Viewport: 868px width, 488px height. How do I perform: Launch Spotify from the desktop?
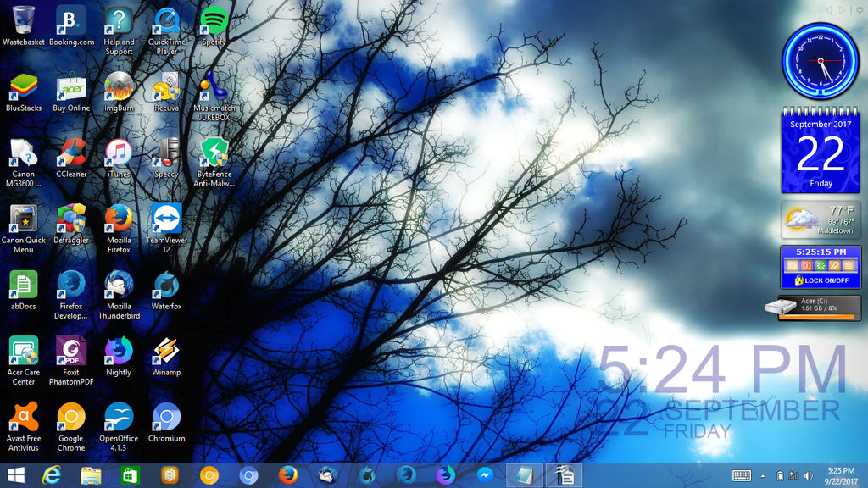(213, 19)
